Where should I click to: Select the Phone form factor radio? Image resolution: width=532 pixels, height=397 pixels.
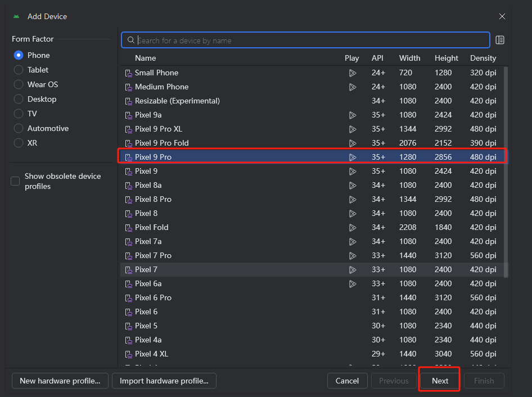(19, 55)
